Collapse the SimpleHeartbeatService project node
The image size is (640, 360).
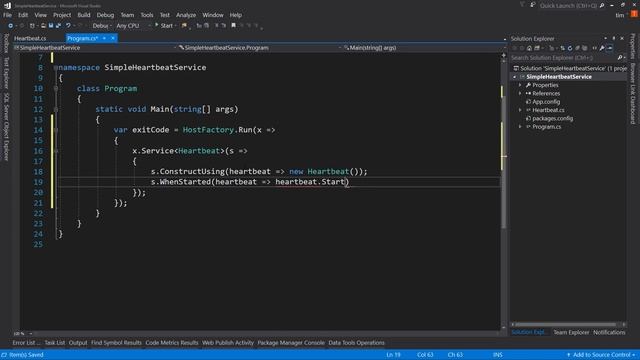pyautogui.click(x=515, y=77)
